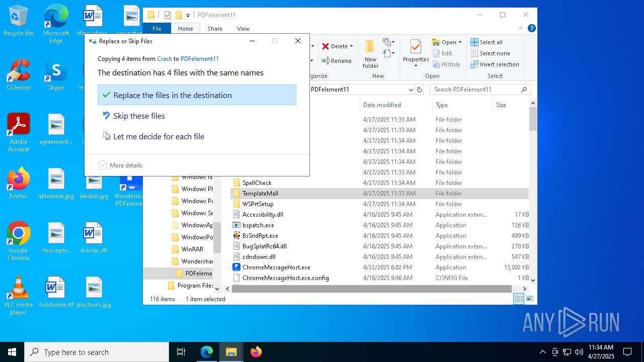644x362 pixels.
Task: Choose Let me decide for each file
Action: 197,136
